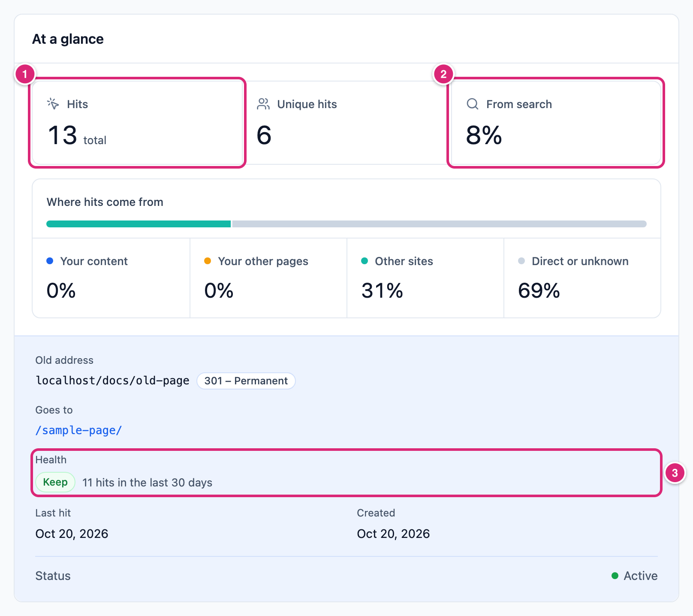Select the localhost/docs/old-page address text
The width and height of the screenshot is (693, 616).
click(x=112, y=381)
